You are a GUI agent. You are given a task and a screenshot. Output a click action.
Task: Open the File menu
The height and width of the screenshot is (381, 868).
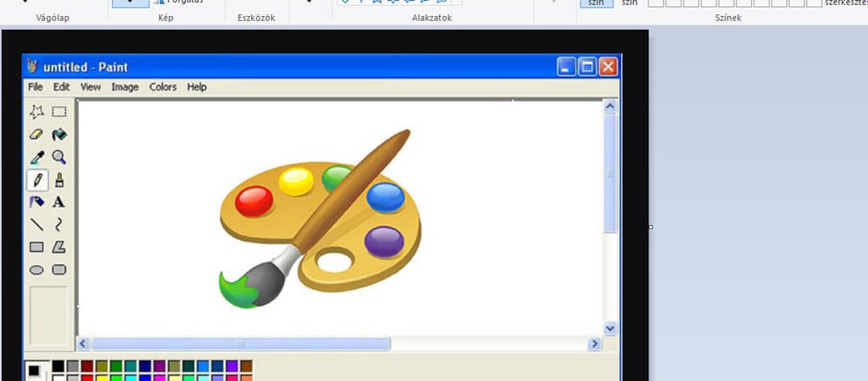coord(35,87)
